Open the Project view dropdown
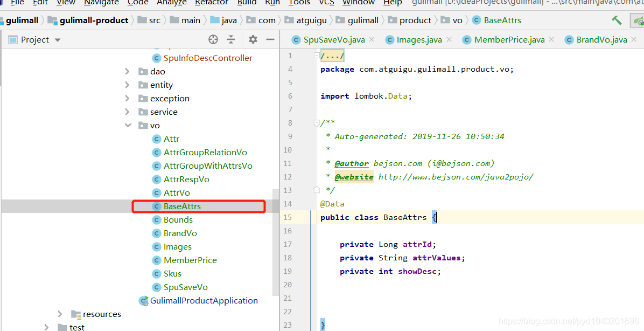Viewport: 644px width, 331px height. [x=58, y=40]
